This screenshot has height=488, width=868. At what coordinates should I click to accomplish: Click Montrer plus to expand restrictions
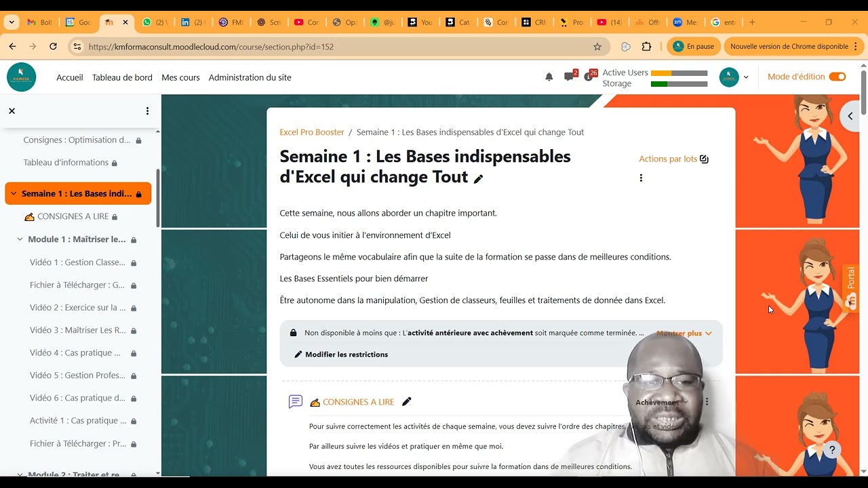(684, 333)
